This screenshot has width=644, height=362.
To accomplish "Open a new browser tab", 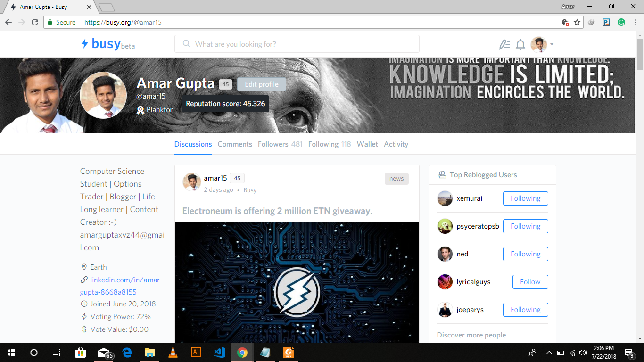I will (107, 7).
